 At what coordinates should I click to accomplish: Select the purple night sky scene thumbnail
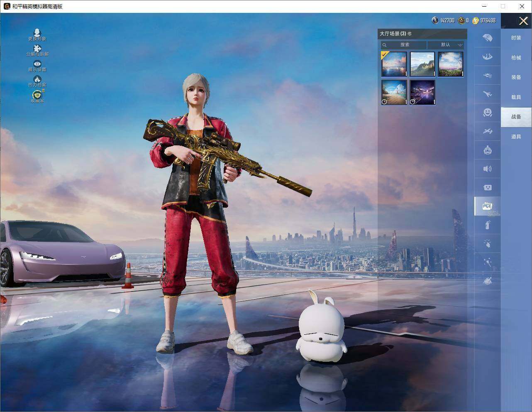click(422, 92)
